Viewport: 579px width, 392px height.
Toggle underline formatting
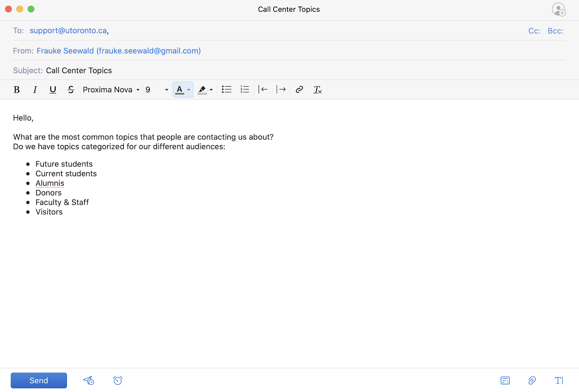coord(53,90)
